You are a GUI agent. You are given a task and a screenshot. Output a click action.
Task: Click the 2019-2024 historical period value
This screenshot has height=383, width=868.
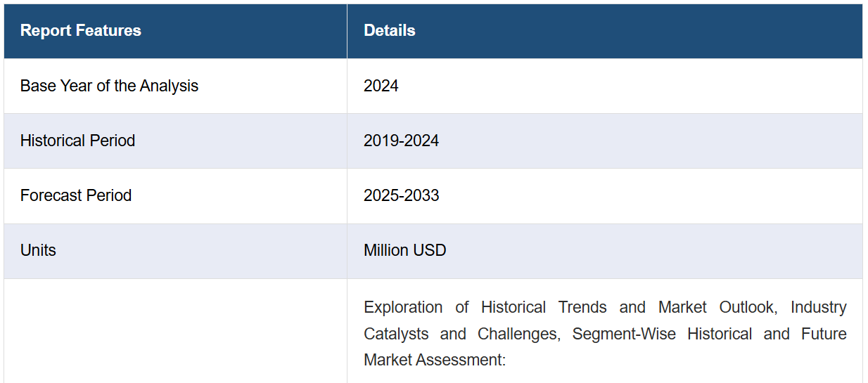coord(401,141)
